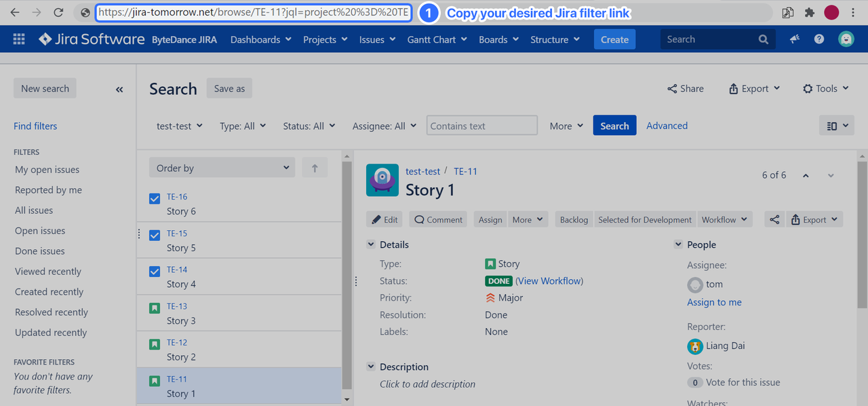868x406 pixels.
Task: Click the Contains text search field
Action: pyautogui.click(x=481, y=126)
